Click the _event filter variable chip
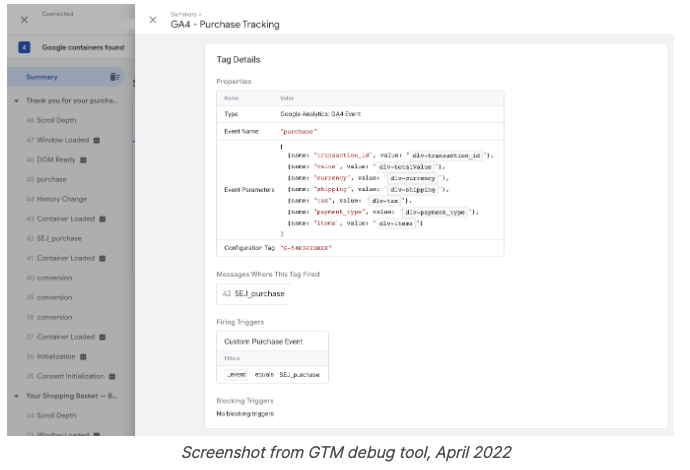The height and width of the screenshot is (470, 690). click(x=236, y=375)
